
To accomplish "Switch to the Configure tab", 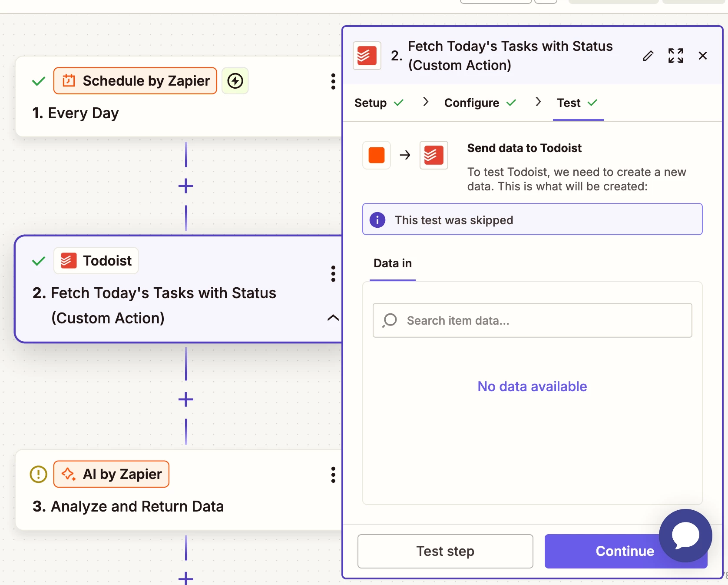I will point(480,103).
